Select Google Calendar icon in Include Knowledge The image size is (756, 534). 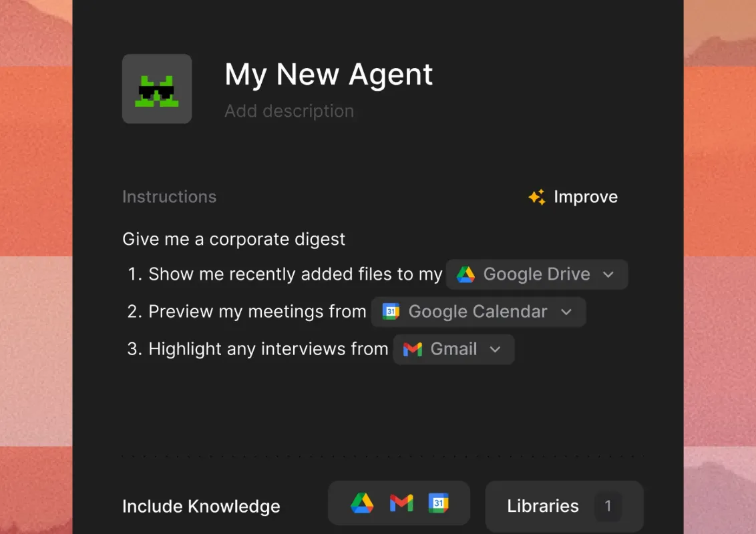pyautogui.click(x=438, y=503)
